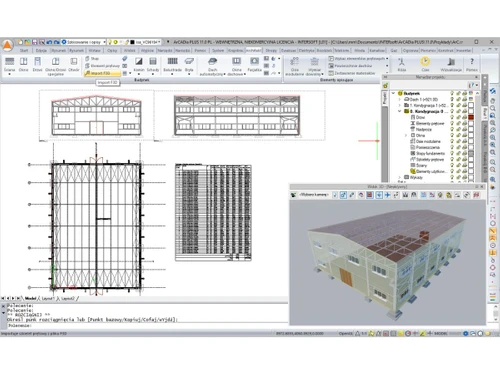Toggle visibility bulb for Ściany row
Viewport: 500px width, 375px height.
pyautogui.click(x=452, y=165)
